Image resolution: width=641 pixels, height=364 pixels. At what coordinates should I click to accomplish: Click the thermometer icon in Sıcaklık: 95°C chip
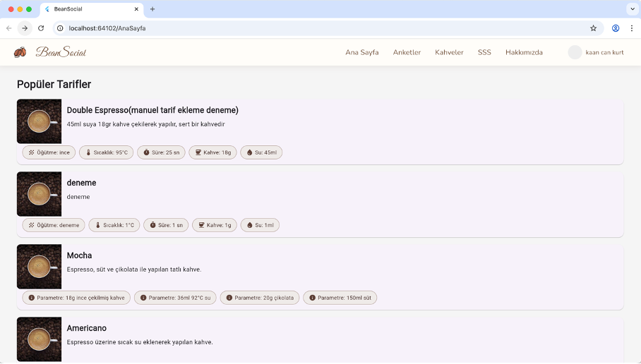(x=88, y=152)
